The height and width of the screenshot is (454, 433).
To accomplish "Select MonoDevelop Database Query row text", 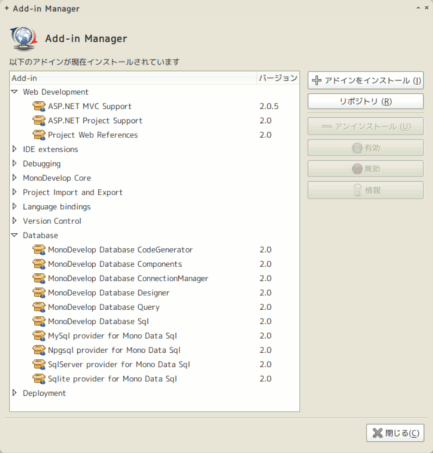I will (104, 307).
